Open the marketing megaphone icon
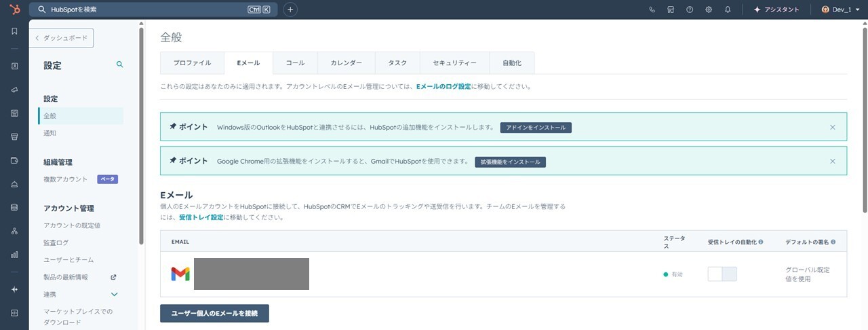The height and width of the screenshot is (330, 868). 14,90
